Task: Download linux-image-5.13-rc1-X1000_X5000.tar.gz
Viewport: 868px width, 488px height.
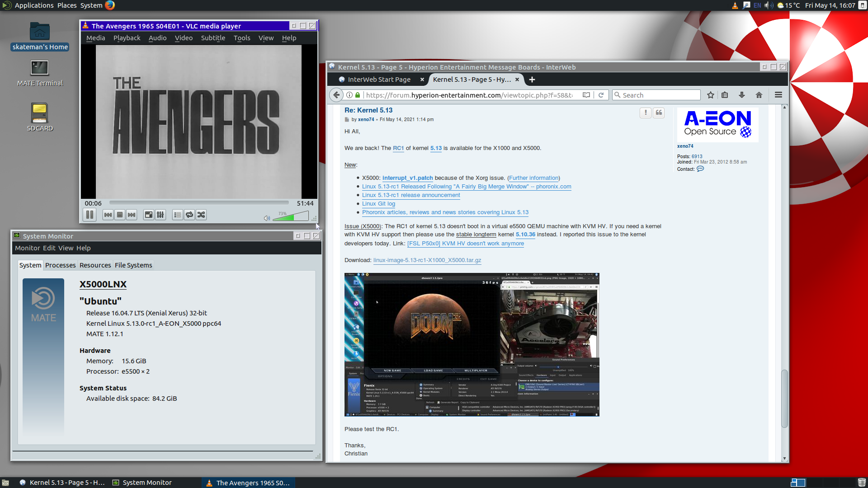Action: 427,260
